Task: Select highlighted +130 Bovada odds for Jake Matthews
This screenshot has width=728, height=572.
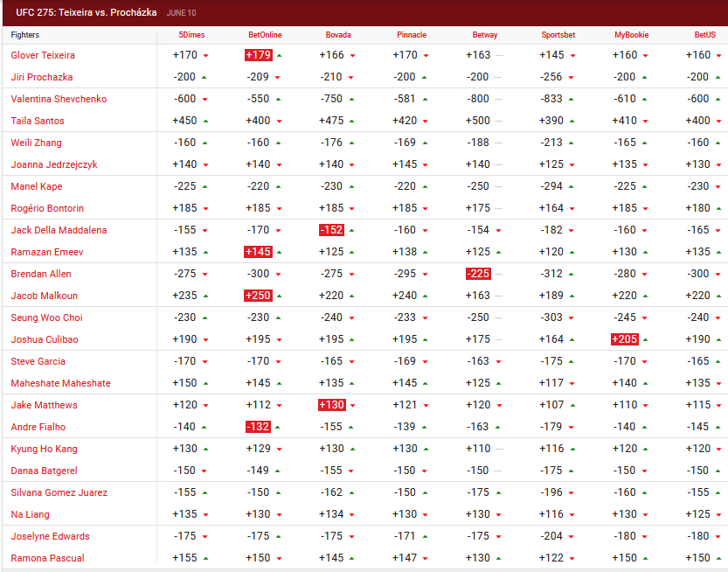Action: click(331, 405)
